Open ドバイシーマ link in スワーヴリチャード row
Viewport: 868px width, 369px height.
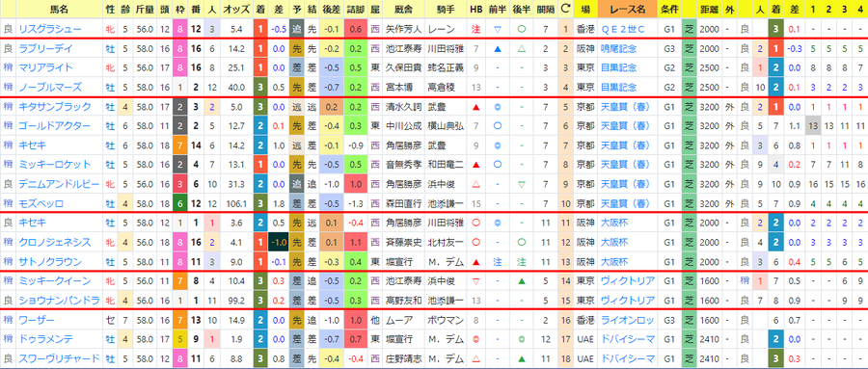click(628, 358)
